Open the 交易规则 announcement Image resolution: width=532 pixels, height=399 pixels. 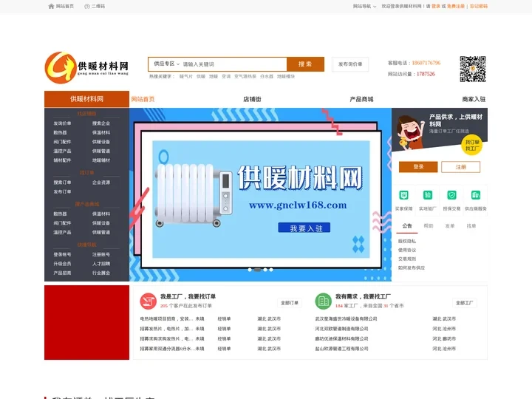[407, 259]
